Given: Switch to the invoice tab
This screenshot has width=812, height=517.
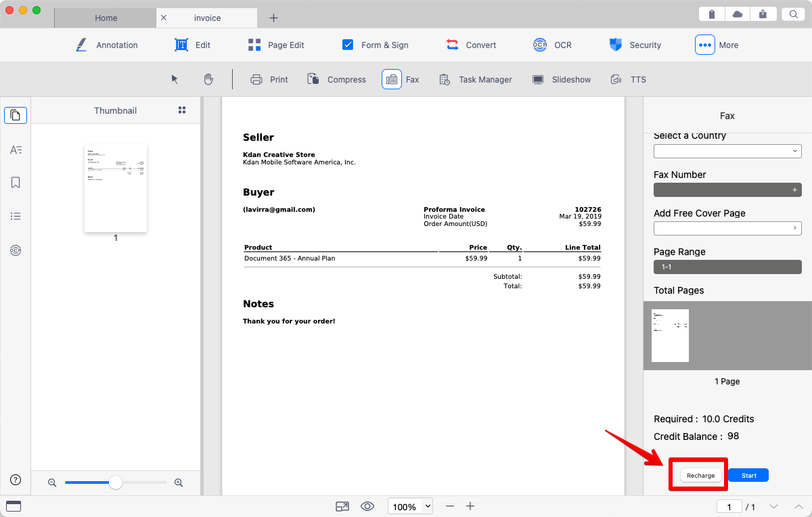Looking at the screenshot, I should point(207,18).
